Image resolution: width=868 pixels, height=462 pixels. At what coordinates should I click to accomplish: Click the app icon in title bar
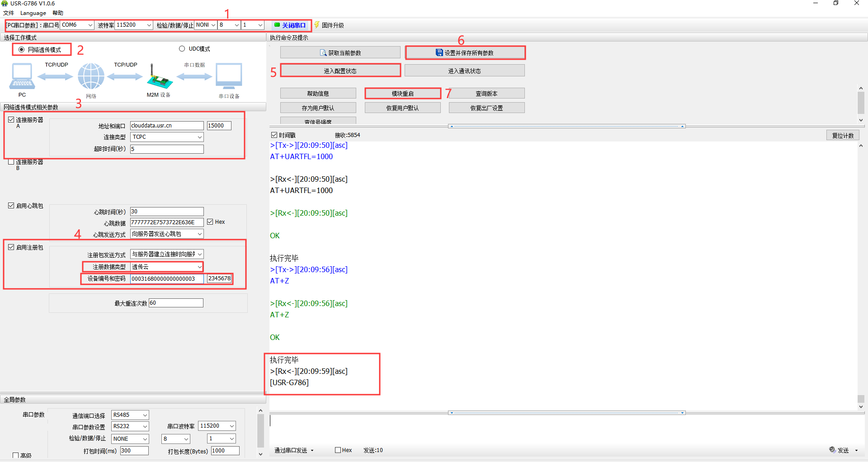coord(5,4)
